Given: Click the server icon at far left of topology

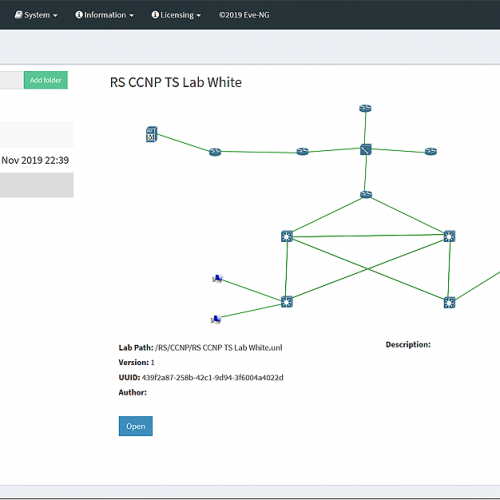Looking at the screenshot, I should [x=152, y=134].
